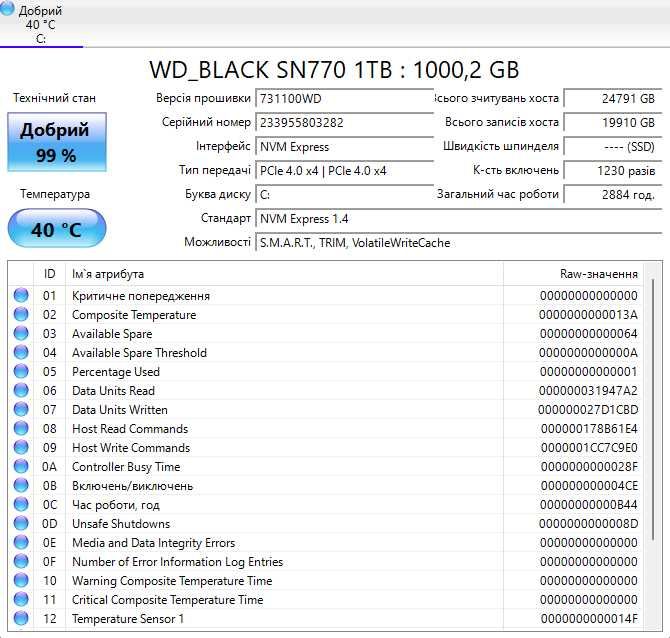670x638 pixels.
Task: Select the C: drive tab at top
Action: pos(40,24)
